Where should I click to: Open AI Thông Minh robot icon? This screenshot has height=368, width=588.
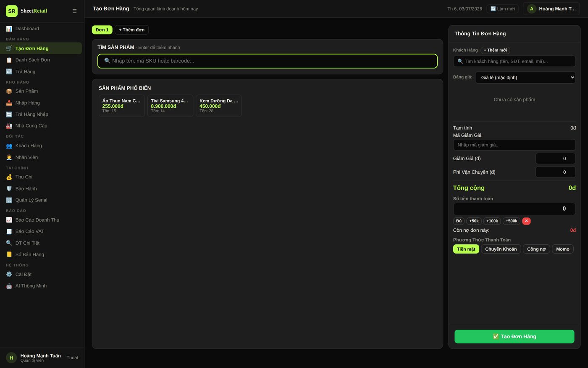tap(9, 286)
